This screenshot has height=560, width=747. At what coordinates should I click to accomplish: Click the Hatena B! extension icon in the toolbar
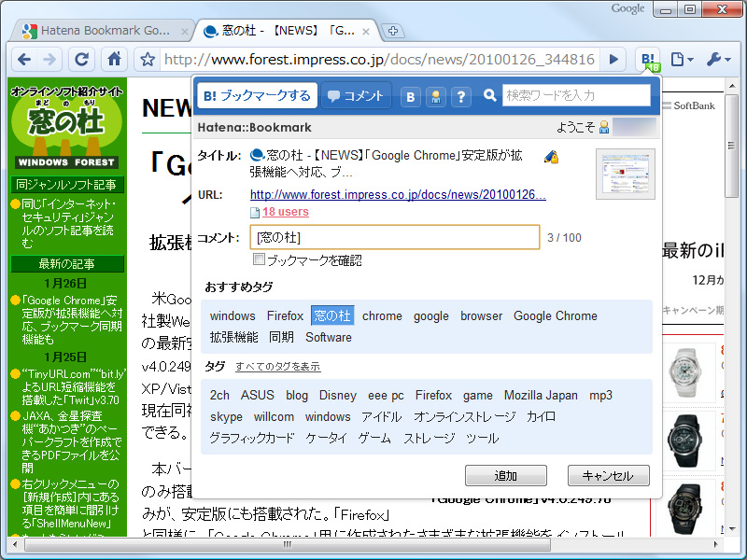(x=648, y=58)
